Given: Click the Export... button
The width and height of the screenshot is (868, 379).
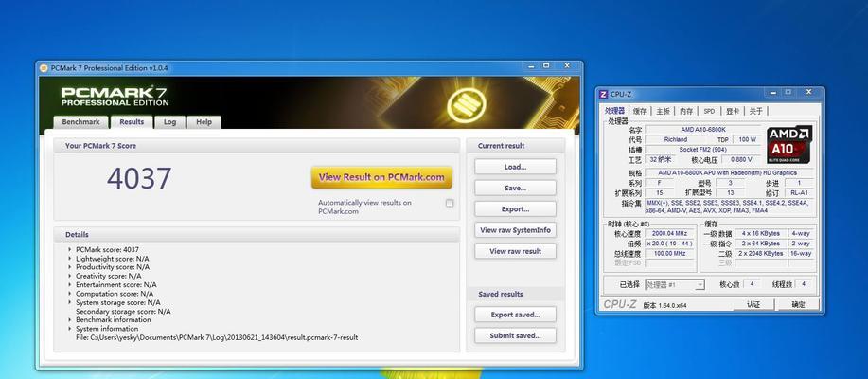Looking at the screenshot, I should click(x=515, y=208).
